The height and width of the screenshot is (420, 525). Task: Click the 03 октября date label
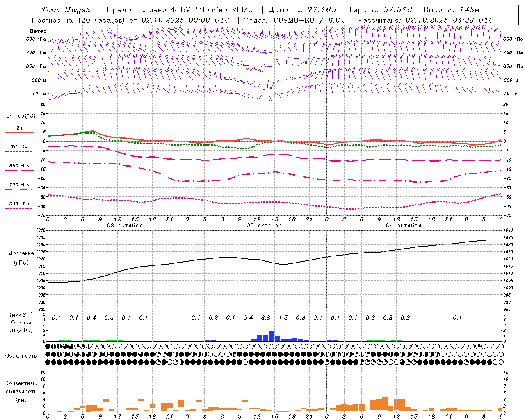[x=264, y=226]
